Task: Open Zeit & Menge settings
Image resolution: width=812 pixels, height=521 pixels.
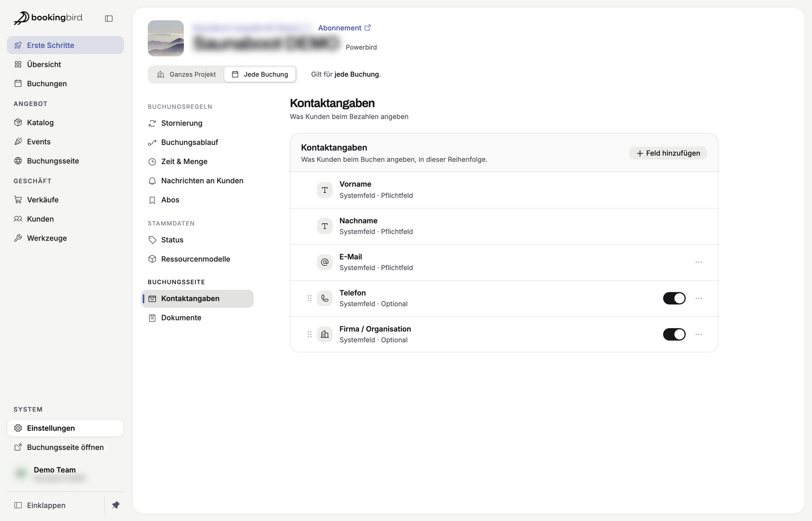Action: pyautogui.click(x=197, y=162)
